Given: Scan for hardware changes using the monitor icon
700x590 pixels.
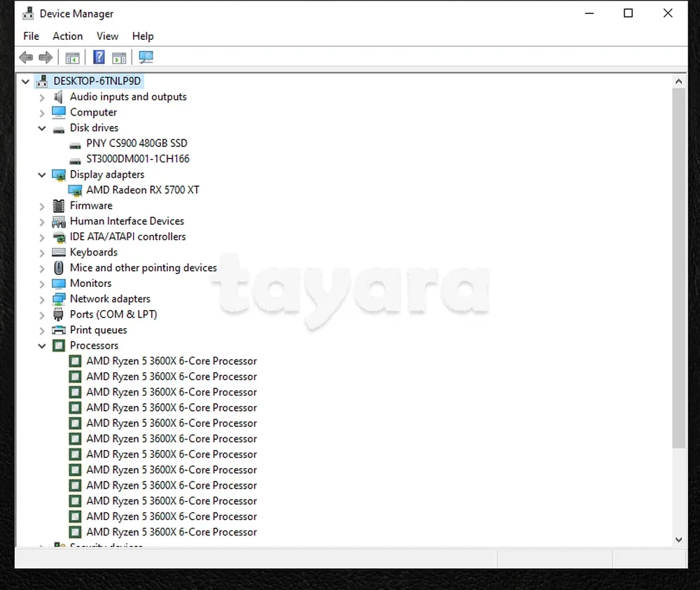Looking at the screenshot, I should [x=146, y=57].
